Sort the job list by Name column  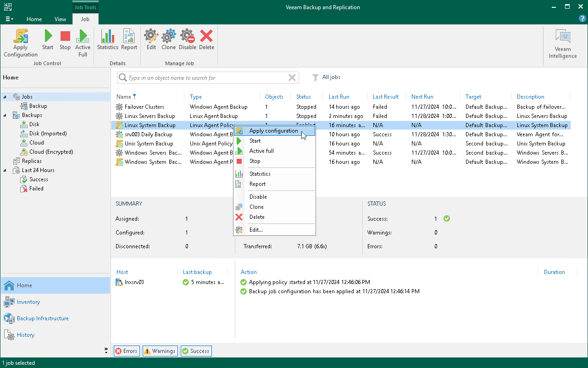coord(123,97)
